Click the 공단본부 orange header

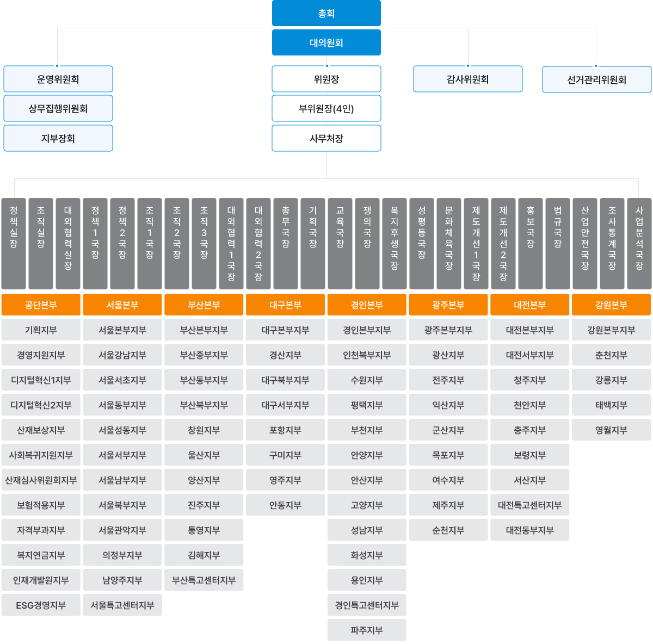(x=41, y=305)
